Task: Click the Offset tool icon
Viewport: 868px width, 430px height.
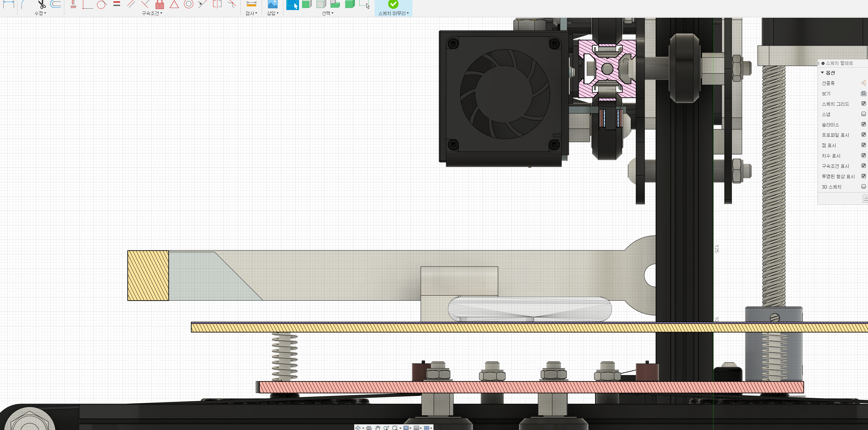Action: click(56, 4)
